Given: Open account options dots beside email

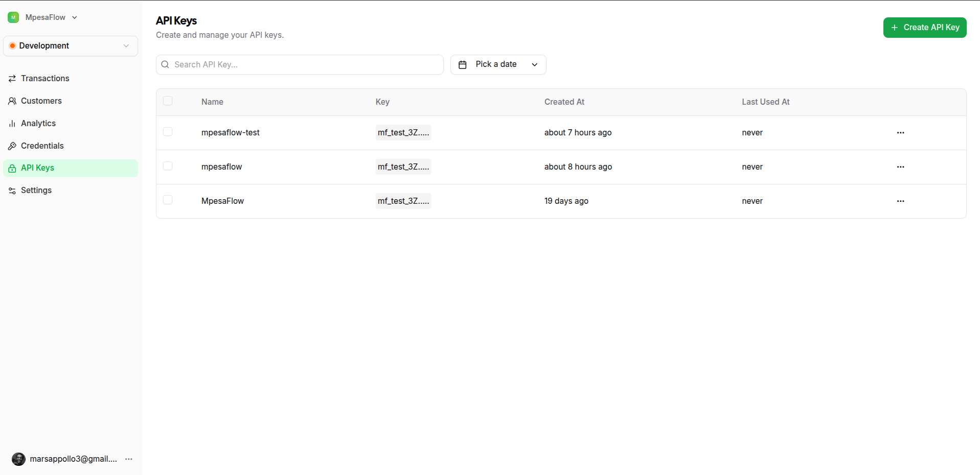Looking at the screenshot, I should [x=129, y=459].
